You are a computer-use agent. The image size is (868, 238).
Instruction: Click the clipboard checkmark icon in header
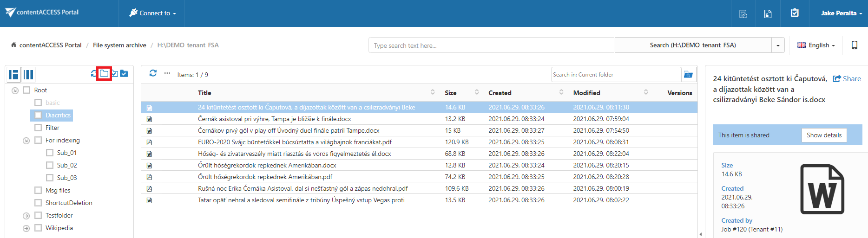pos(795,13)
